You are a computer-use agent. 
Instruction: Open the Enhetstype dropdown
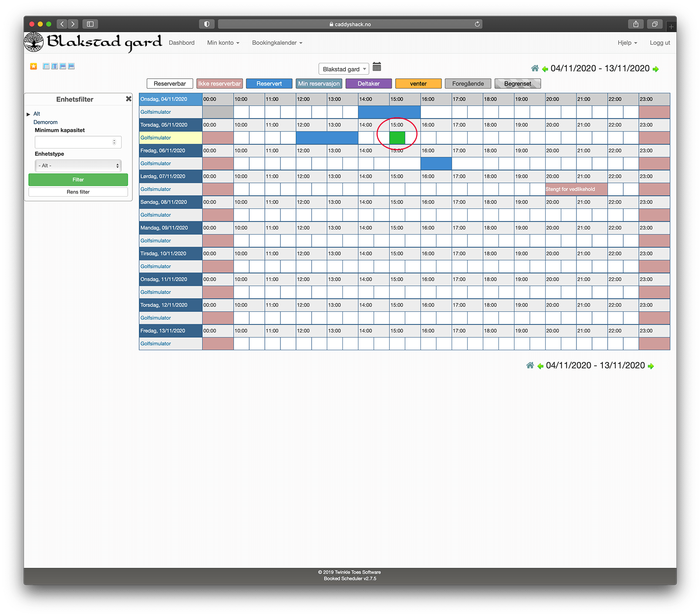click(x=78, y=166)
